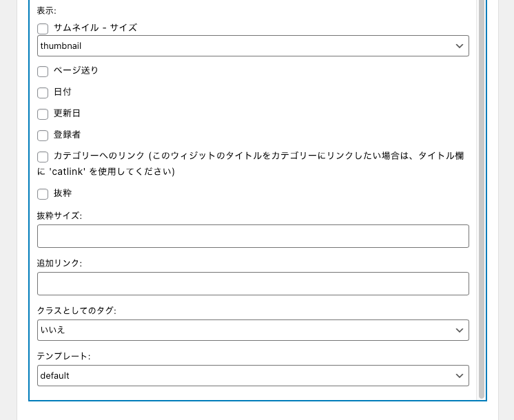Click into the 追加リンク input box
The width and height of the screenshot is (514, 420).
point(252,284)
